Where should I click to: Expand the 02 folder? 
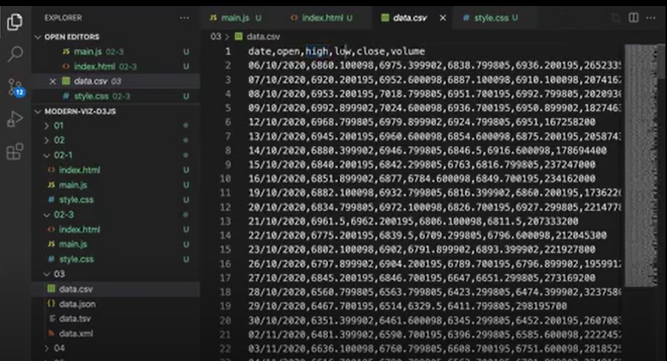pos(59,140)
